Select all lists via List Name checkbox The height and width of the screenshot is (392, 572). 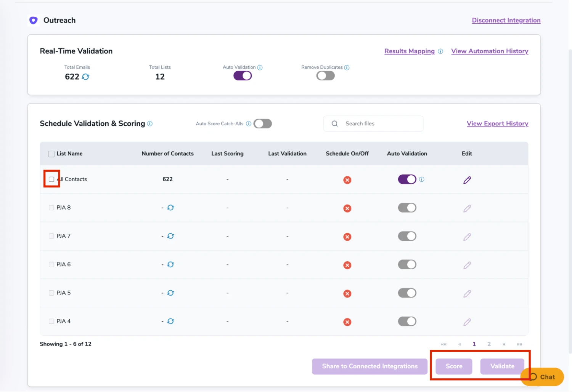click(x=51, y=154)
